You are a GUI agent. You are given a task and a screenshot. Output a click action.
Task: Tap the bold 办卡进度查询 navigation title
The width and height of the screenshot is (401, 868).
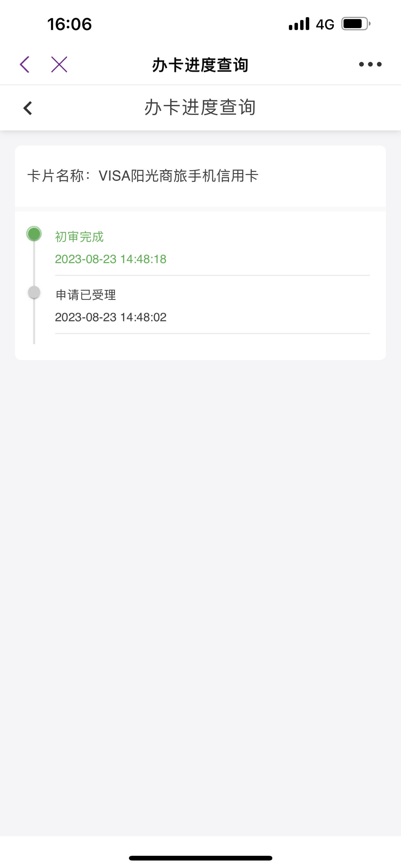coord(200,65)
